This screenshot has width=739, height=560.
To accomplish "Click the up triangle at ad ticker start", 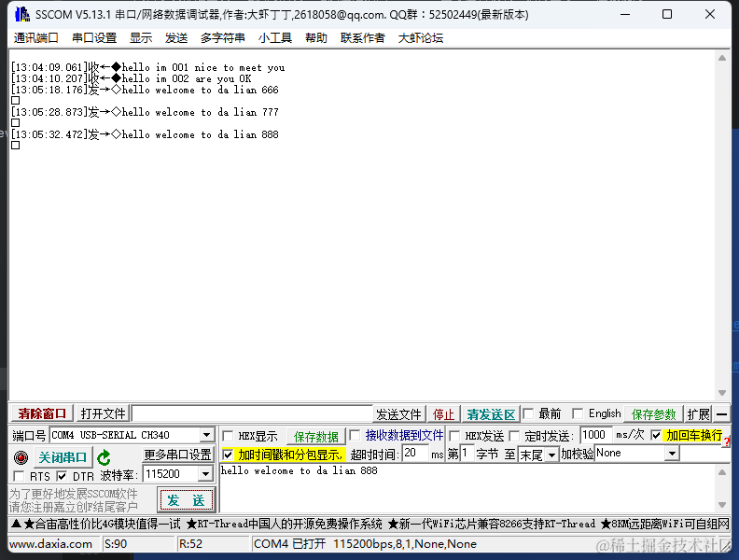I will [16, 524].
